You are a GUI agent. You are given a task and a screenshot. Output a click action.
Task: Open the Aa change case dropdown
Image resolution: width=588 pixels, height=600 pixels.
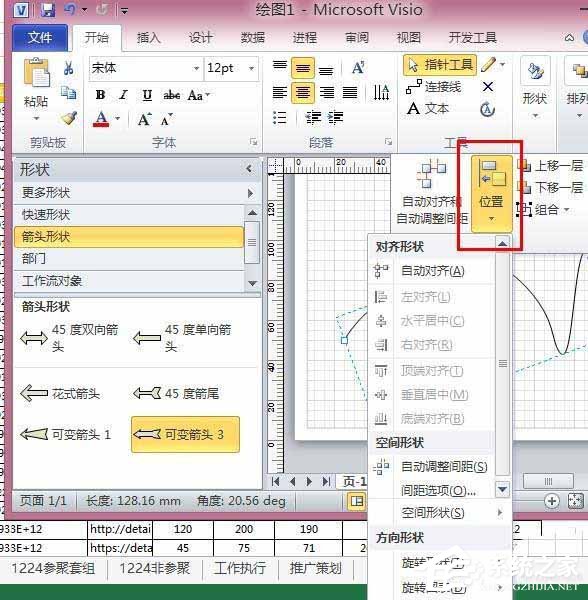(198, 95)
